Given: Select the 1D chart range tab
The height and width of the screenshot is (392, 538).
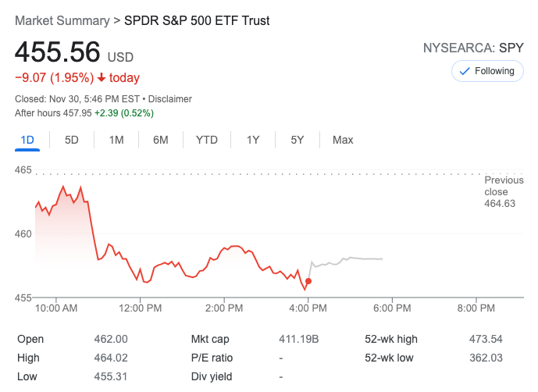Looking at the screenshot, I should 27,141.
